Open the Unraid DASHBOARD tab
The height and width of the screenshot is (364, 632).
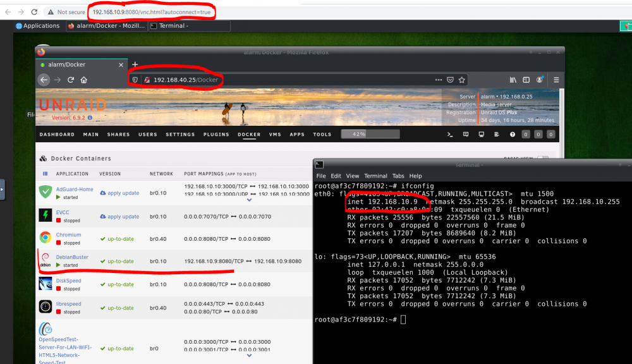(x=57, y=135)
